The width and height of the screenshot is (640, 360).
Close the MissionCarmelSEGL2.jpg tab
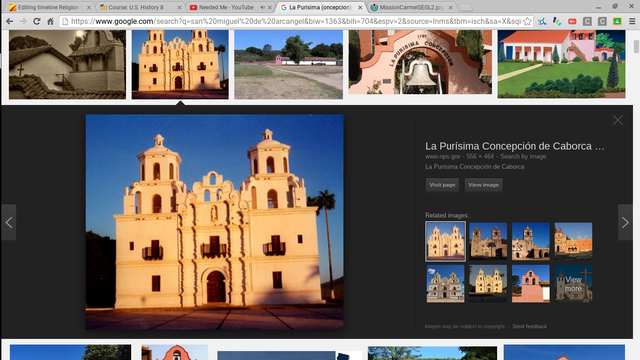tap(451, 7)
